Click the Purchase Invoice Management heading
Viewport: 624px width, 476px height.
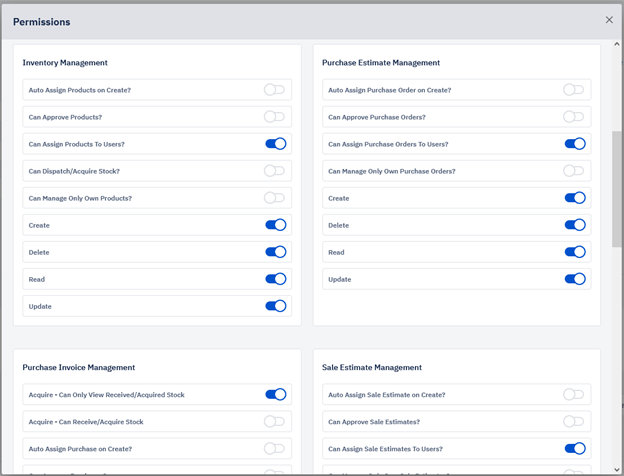79,367
